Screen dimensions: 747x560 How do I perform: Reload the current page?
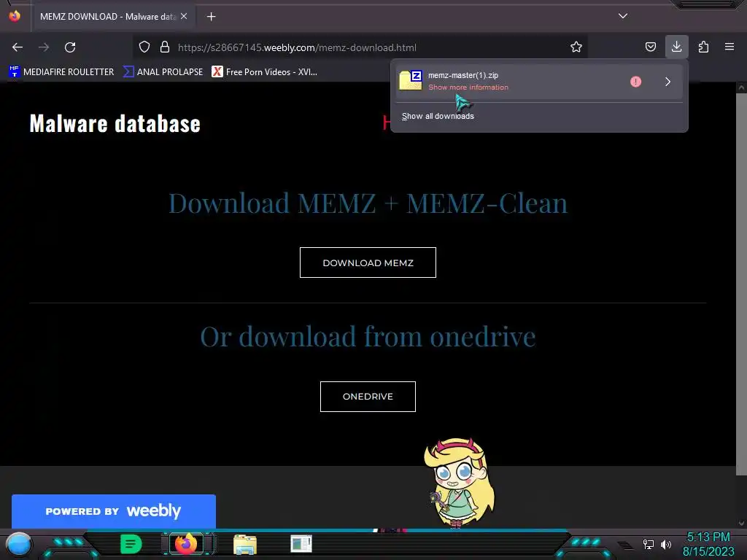point(70,47)
